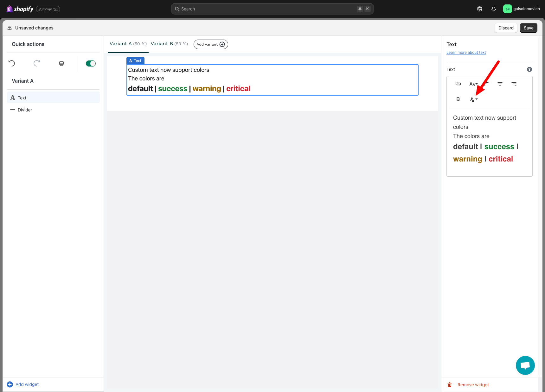This screenshot has height=392, width=545.
Task: Select the Variant A tab
Action: (x=128, y=44)
